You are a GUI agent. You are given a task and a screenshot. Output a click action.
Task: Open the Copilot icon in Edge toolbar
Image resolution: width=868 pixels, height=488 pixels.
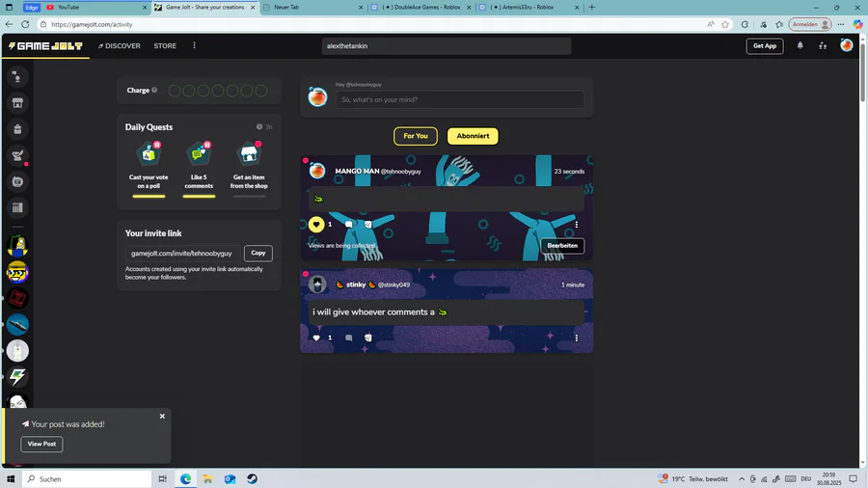(857, 24)
